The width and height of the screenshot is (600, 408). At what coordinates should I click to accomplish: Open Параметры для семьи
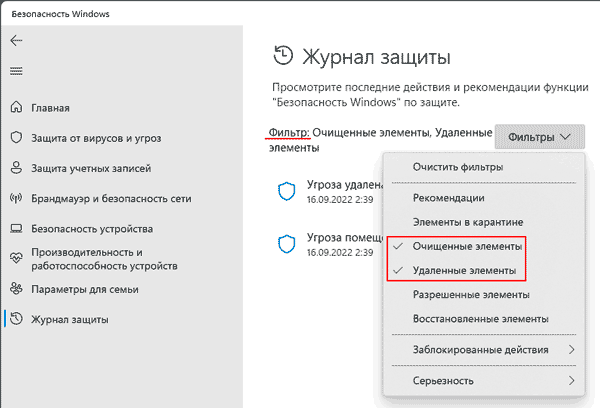tap(85, 289)
